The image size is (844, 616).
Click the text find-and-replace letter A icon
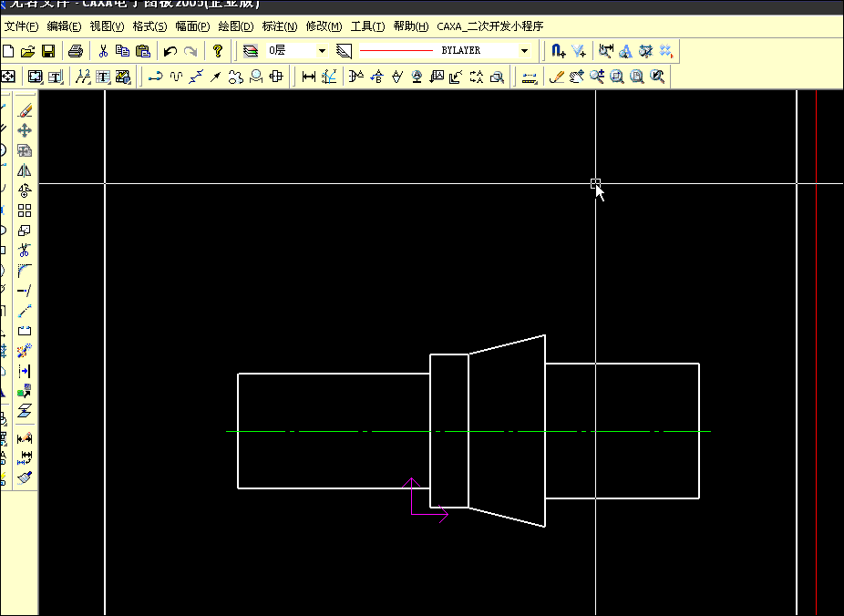(625, 51)
